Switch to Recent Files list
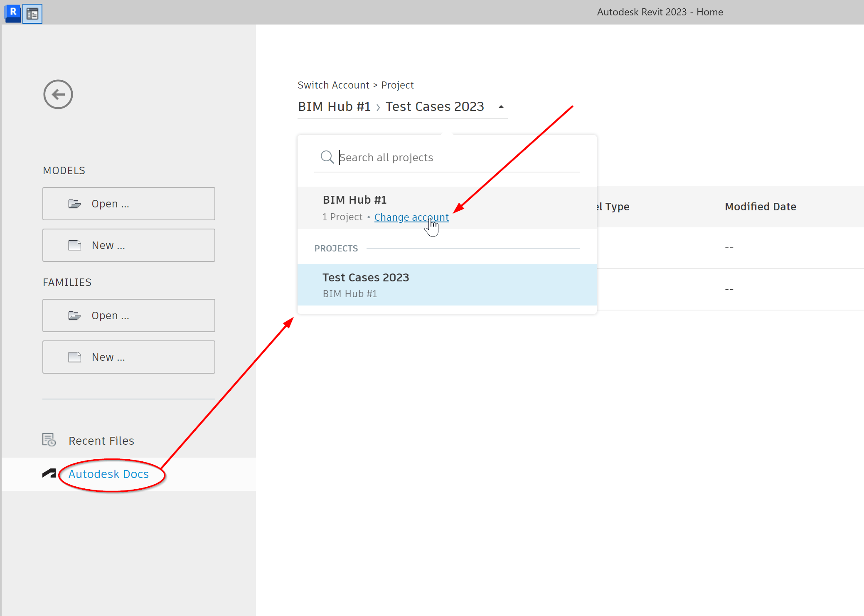The height and width of the screenshot is (616, 864). (x=101, y=441)
